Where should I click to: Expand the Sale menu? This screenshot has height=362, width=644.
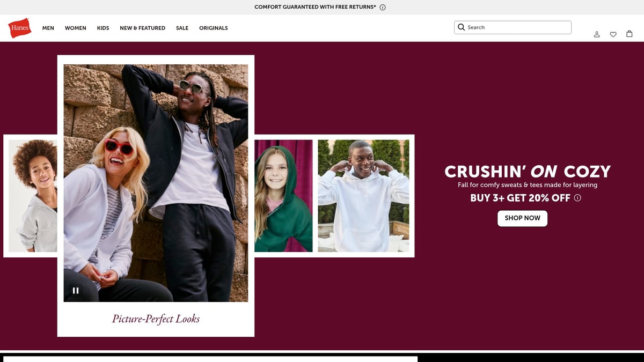(x=182, y=28)
